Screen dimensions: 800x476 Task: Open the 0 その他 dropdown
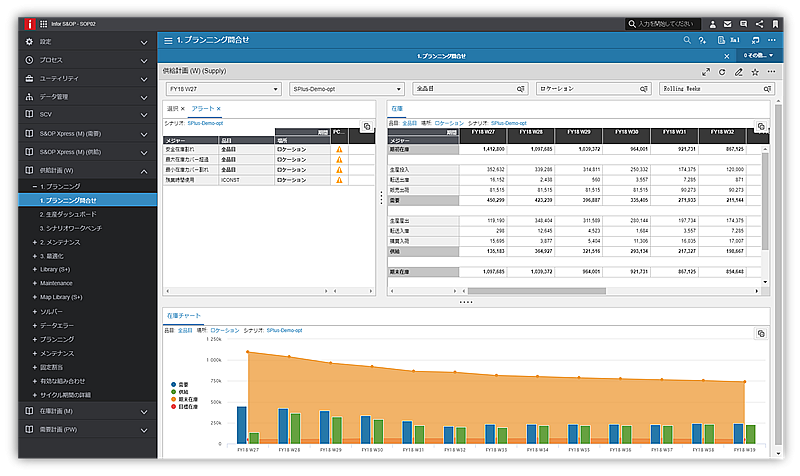point(758,55)
